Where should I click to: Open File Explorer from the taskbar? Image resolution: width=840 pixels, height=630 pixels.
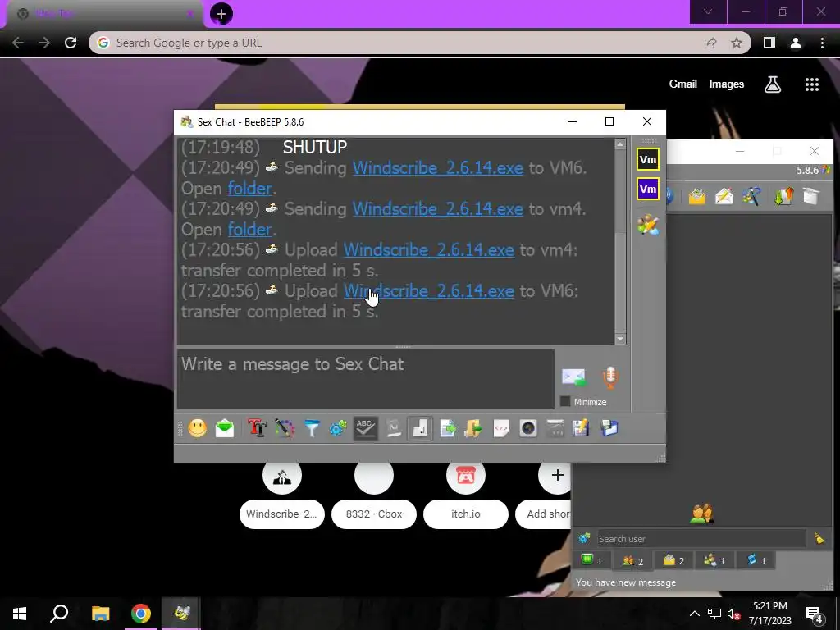click(100, 614)
